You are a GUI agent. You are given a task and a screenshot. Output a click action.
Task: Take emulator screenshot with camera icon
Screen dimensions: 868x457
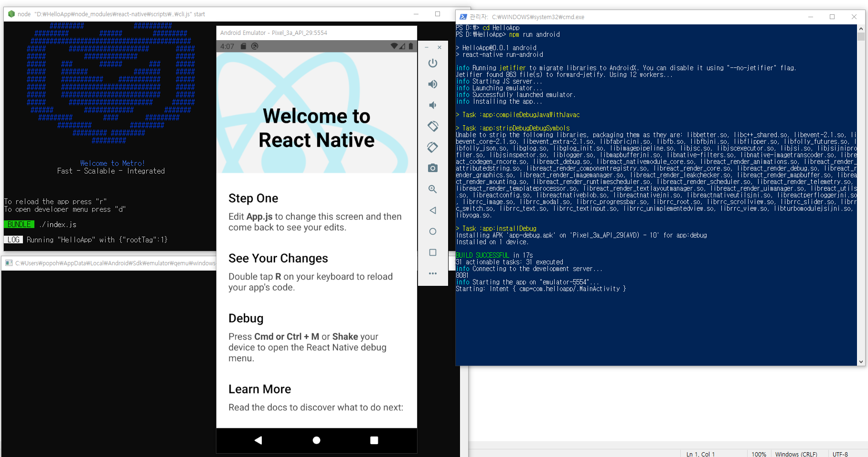(433, 168)
